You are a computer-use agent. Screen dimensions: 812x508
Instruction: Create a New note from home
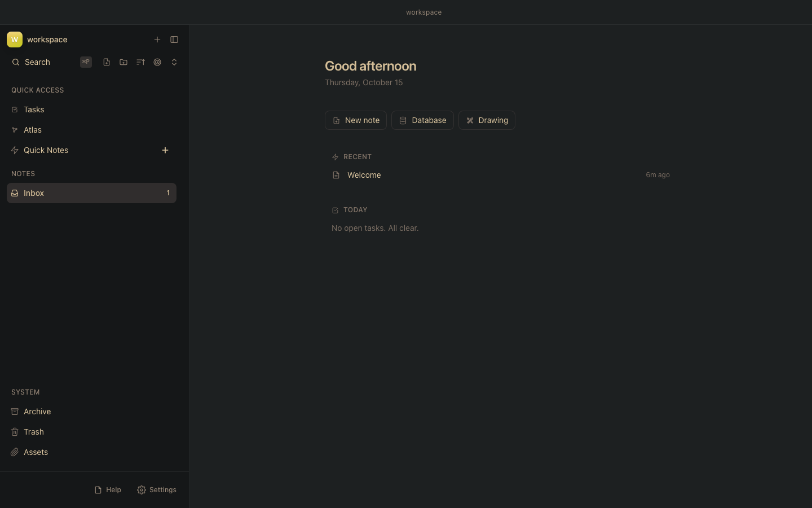click(x=356, y=120)
